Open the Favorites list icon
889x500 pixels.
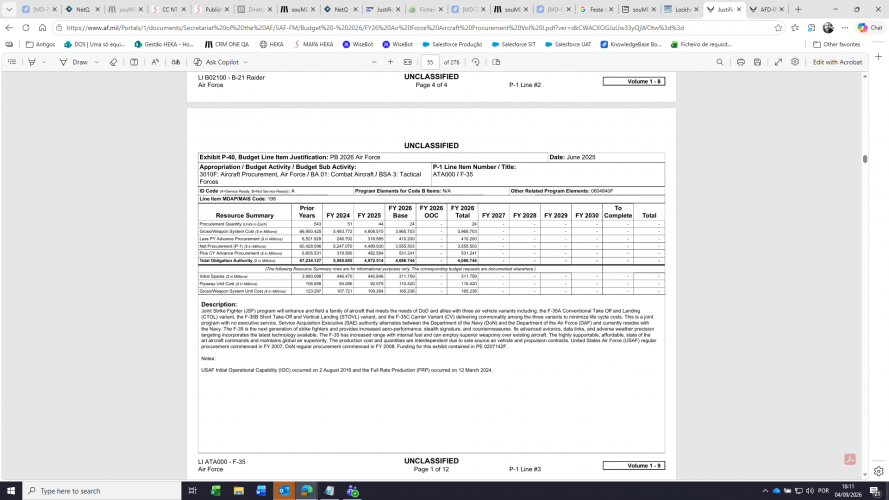point(795,28)
